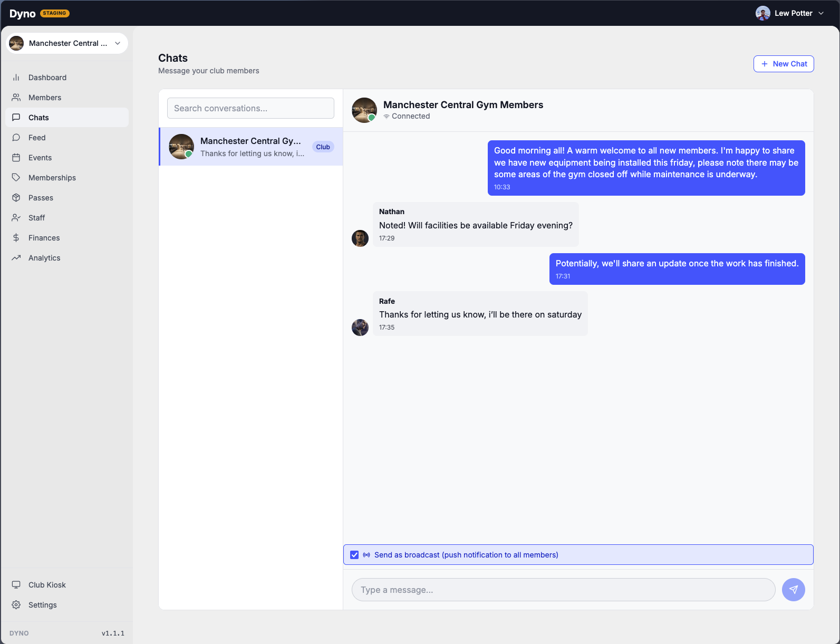
Task: Click the 'Send as broadcast' label text
Action: point(466,555)
